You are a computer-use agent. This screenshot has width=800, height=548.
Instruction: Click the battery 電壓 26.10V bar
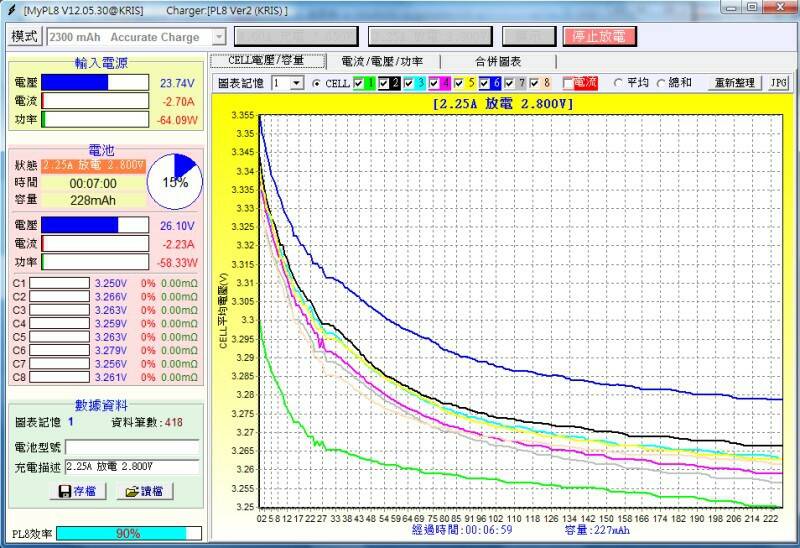coord(95,225)
